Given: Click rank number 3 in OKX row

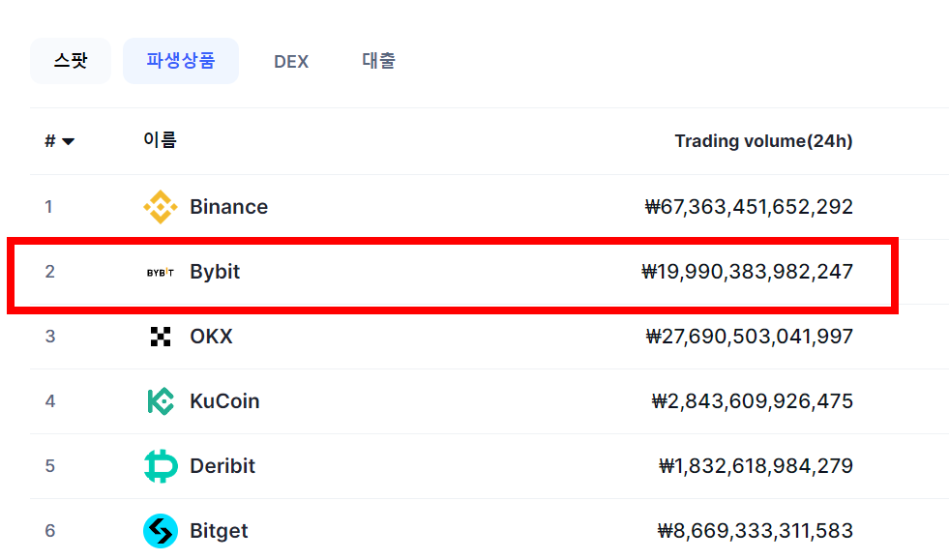Looking at the screenshot, I should (x=50, y=337).
